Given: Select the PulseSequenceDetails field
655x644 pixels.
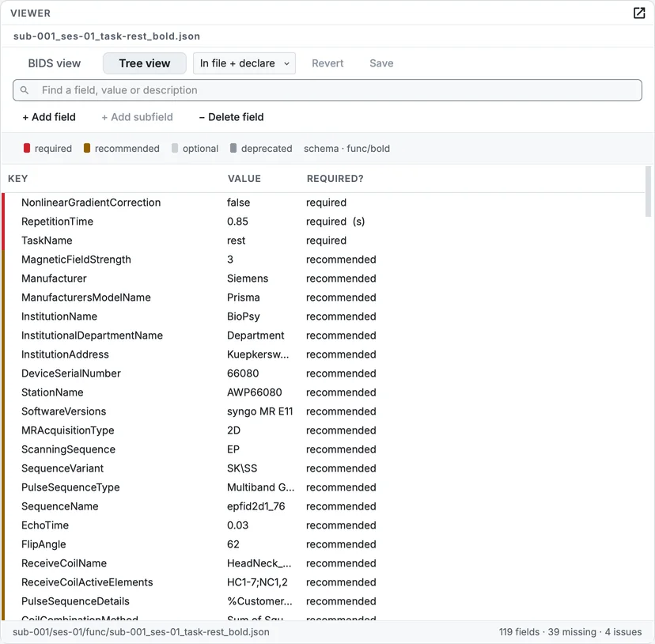Looking at the screenshot, I should pos(75,601).
